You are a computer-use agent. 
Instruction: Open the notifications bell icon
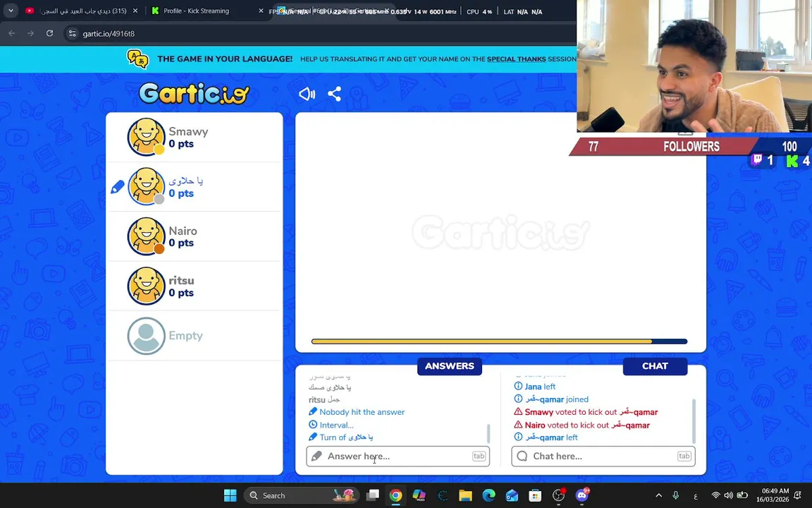pyautogui.click(x=798, y=495)
